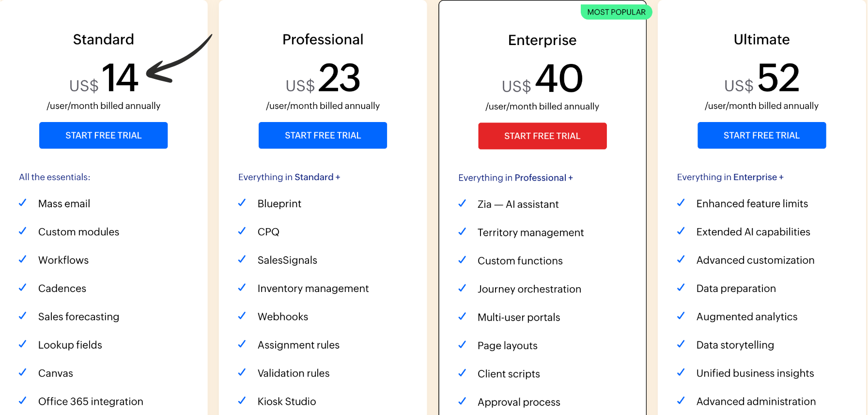Viewport: 868px width, 415px height.
Task: Click the checkmark beside Journey orchestration
Action: (462, 288)
